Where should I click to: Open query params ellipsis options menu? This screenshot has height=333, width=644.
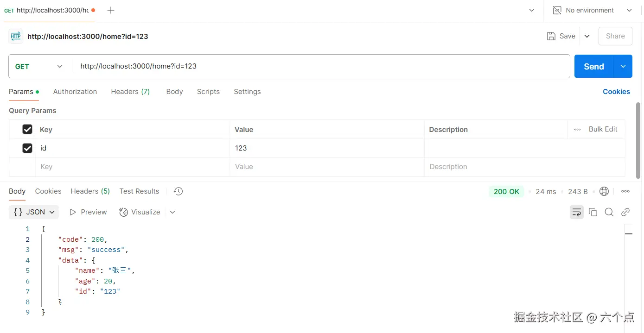coord(578,130)
